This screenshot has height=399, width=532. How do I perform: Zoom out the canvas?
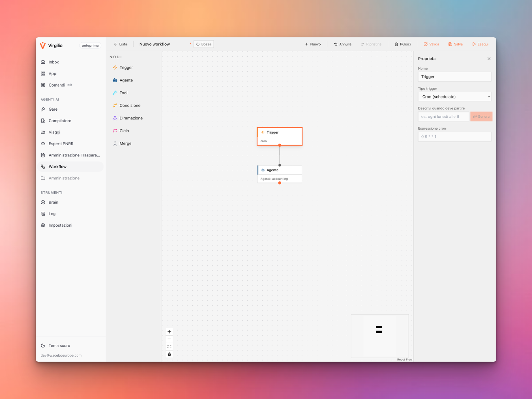coord(169,339)
